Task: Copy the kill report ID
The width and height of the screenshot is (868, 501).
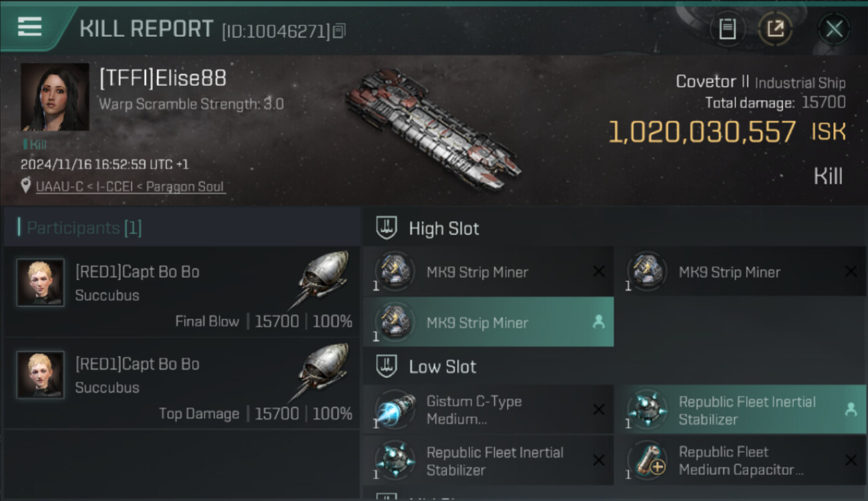Action: 339,31
